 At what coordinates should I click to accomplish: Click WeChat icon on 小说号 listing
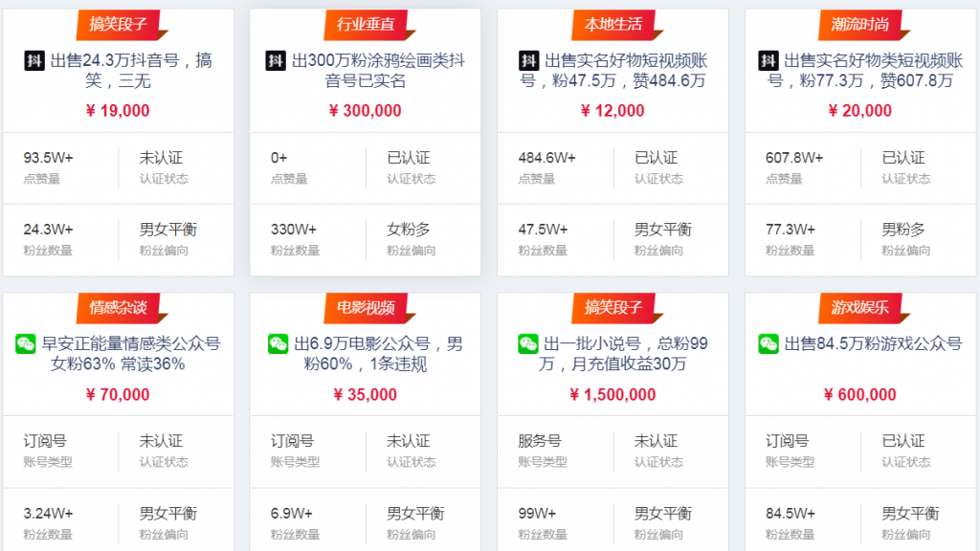tap(528, 344)
